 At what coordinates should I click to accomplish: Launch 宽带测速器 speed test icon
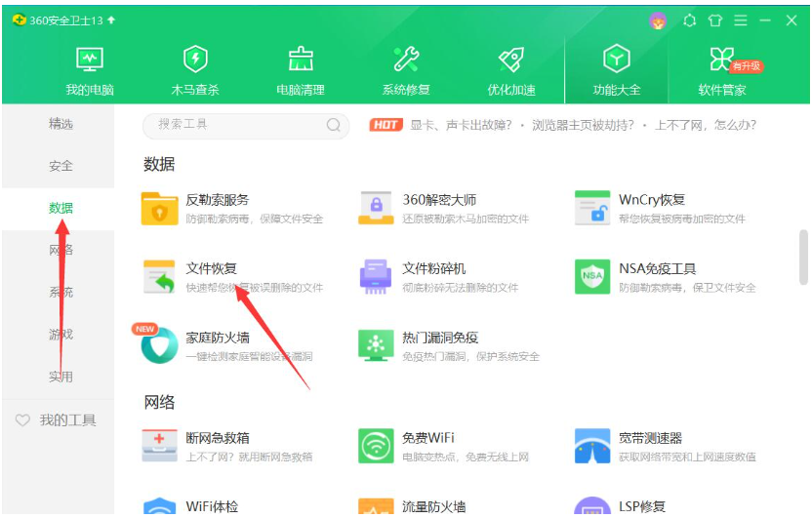[x=592, y=446]
